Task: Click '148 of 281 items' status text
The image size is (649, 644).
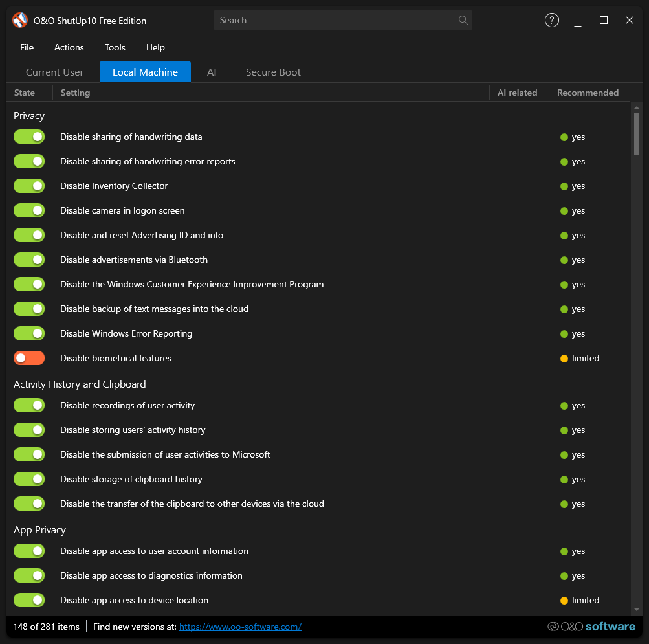Action: [47, 627]
